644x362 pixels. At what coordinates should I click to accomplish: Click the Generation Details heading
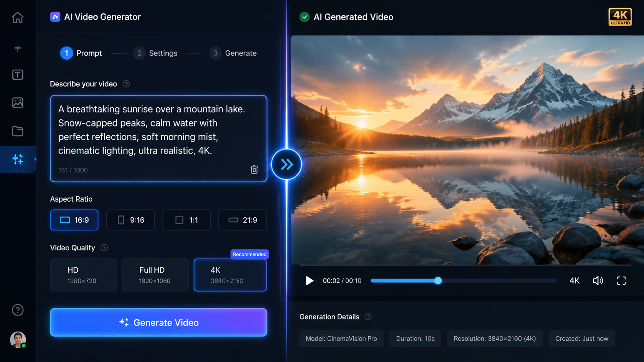(329, 317)
